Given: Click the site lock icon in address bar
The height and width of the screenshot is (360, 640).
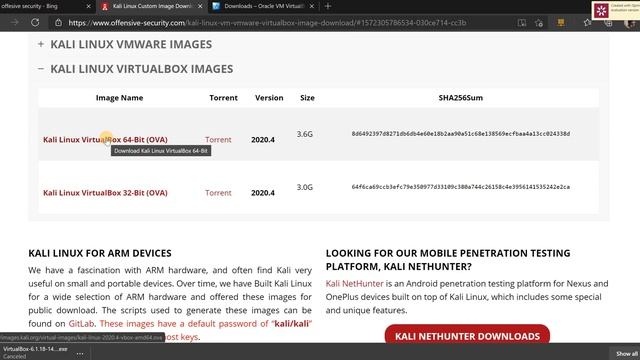Looking at the screenshot, I should (58, 23).
